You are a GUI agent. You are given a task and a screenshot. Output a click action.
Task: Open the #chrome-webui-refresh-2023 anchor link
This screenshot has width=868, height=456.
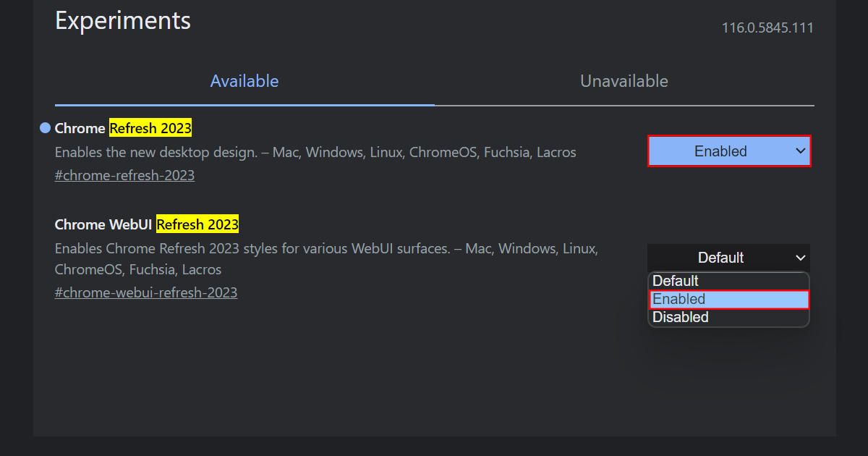click(x=146, y=292)
